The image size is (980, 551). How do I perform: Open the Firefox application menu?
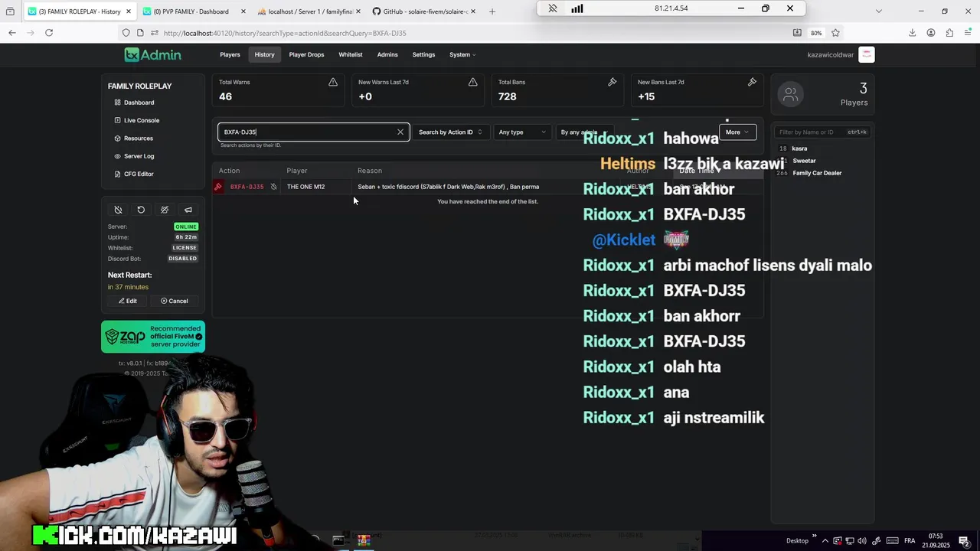[x=968, y=33]
